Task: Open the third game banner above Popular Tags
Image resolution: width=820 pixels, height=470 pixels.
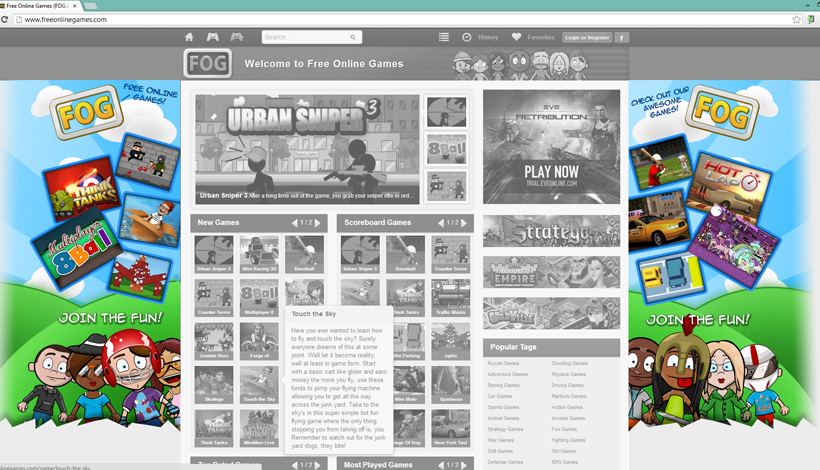Action: click(551, 313)
